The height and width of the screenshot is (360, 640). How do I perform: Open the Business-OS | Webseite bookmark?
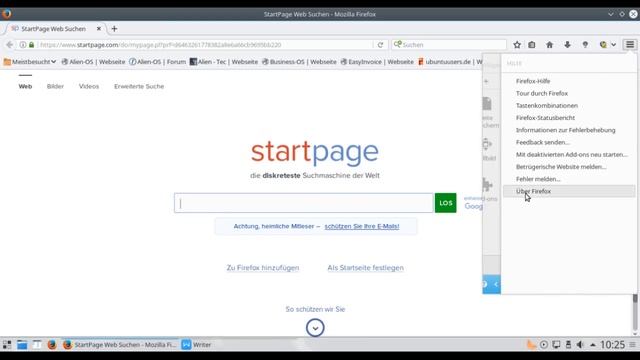point(299,62)
